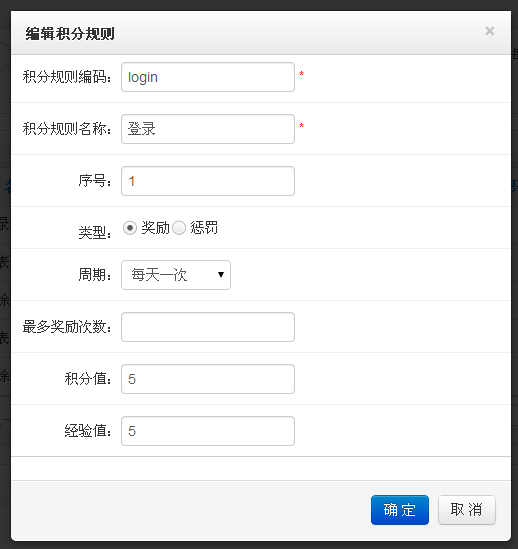Image resolution: width=518 pixels, height=549 pixels.
Task: Click the arrow on the 每天一次 select box
Action: pos(221,275)
